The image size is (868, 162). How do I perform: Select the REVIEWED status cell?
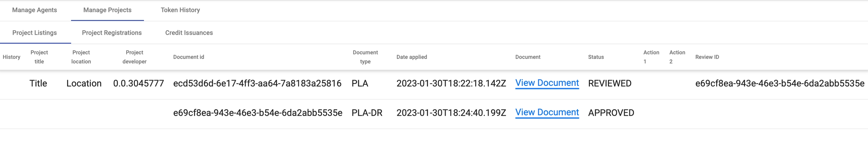pyautogui.click(x=610, y=83)
